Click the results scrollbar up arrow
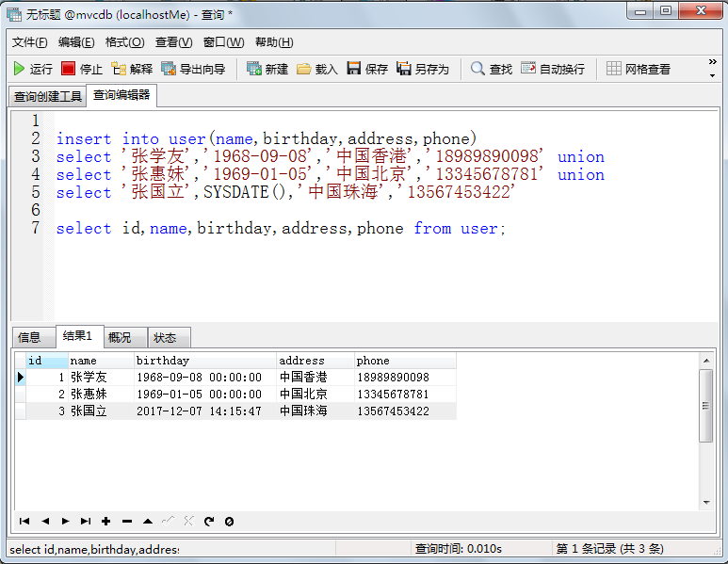 coord(706,361)
